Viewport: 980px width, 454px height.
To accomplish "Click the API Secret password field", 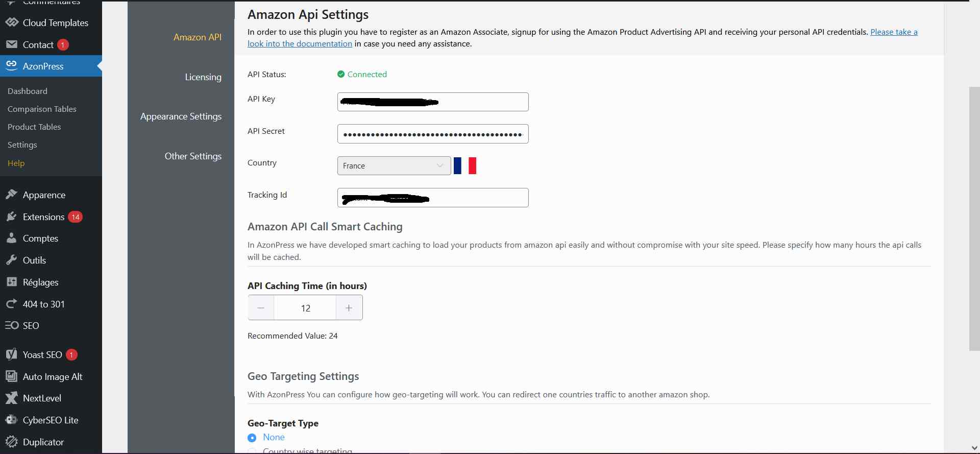I will click(433, 134).
